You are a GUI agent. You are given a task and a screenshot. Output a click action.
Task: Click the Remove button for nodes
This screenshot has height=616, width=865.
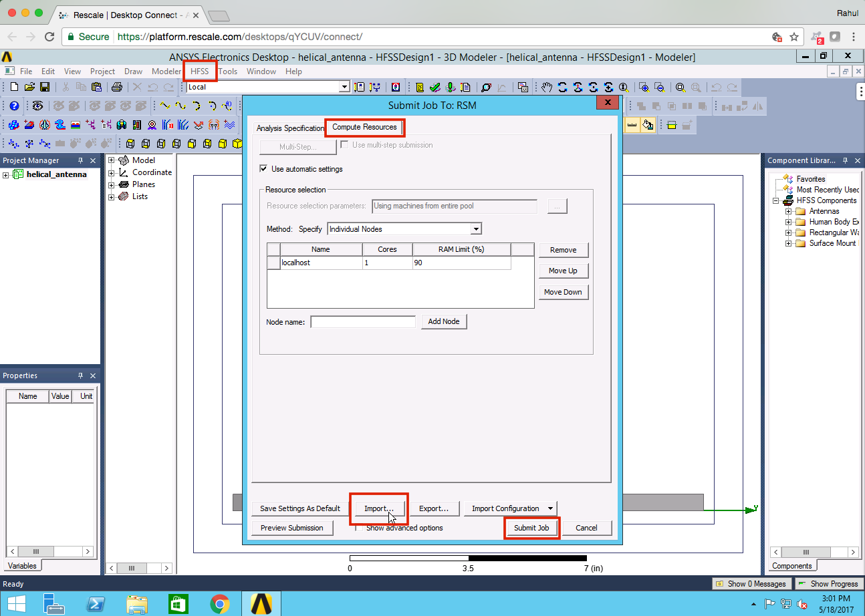tap(564, 250)
